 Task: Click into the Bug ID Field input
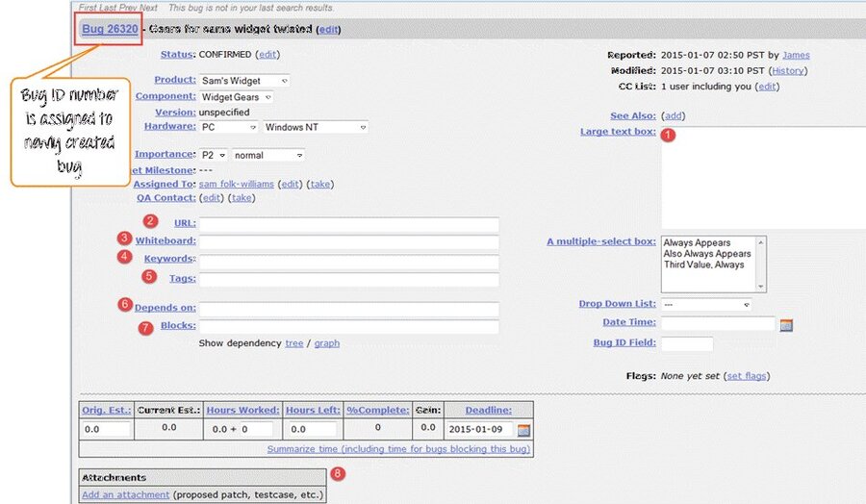pos(687,344)
